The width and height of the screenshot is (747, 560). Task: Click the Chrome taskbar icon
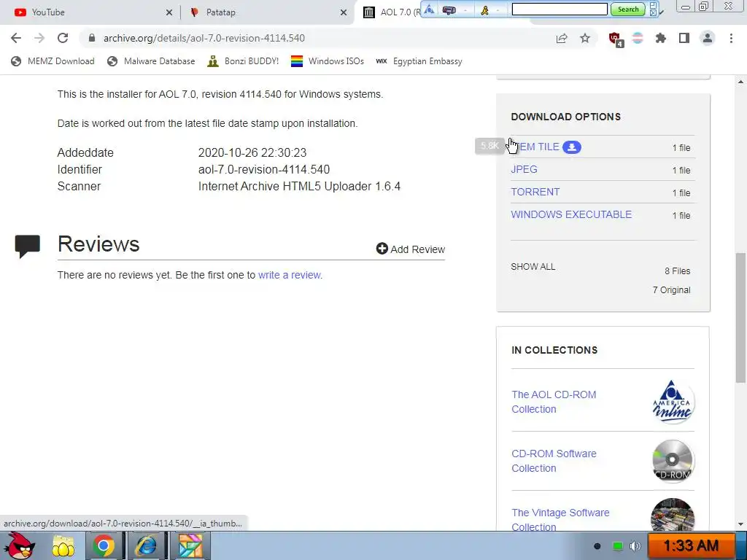pyautogui.click(x=103, y=545)
